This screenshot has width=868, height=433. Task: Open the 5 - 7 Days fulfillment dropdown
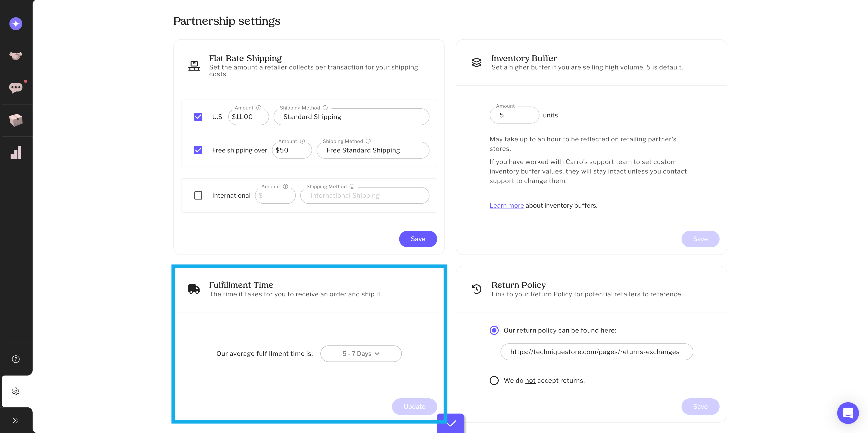click(361, 354)
